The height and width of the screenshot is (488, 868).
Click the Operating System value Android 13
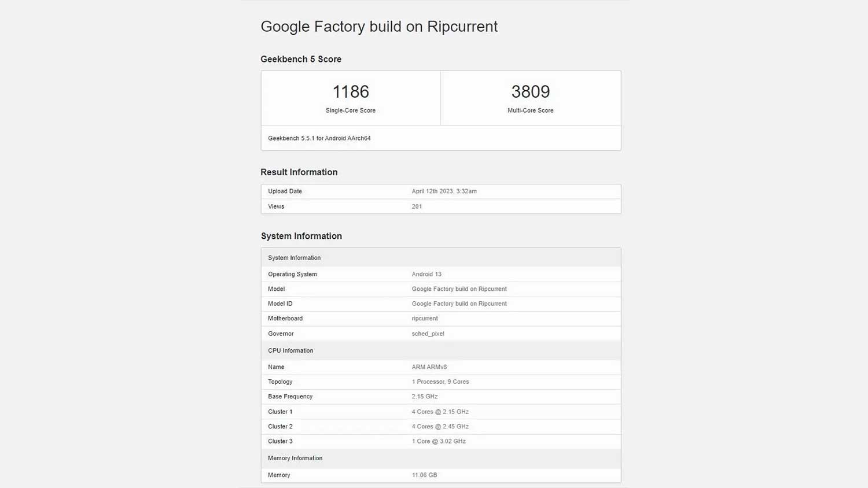tap(426, 274)
